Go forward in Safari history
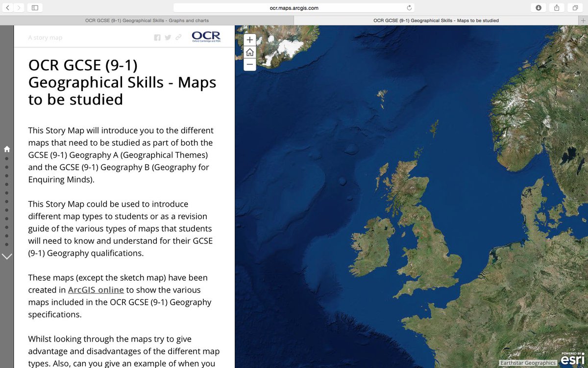The image size is (588, 368). 19,7
